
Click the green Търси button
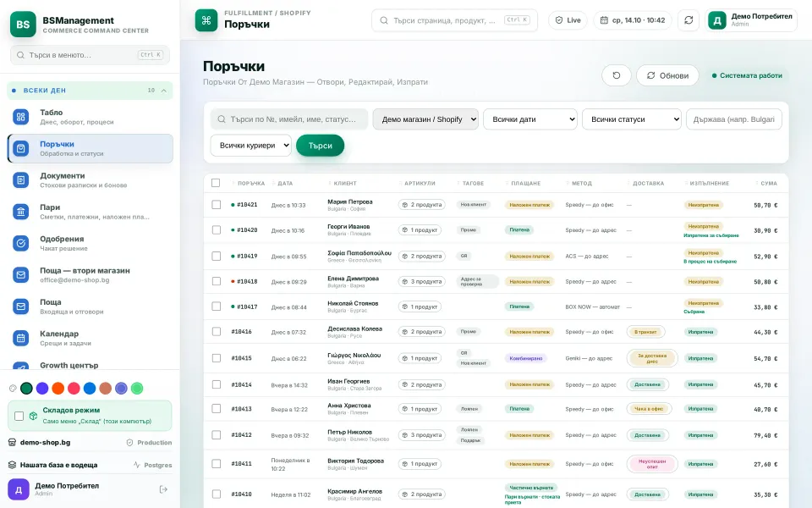point(320,146)
